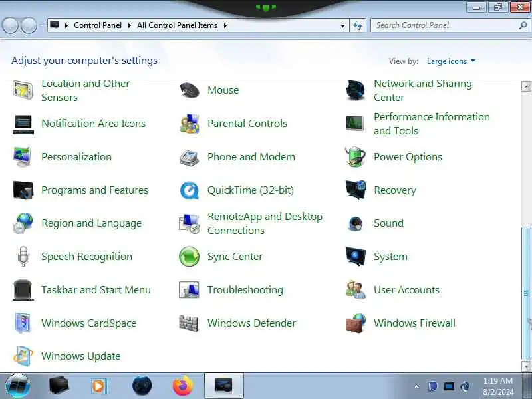Open Firefox from the taskbar
The image size is (532, 399).
pyautogui.click(x=183, y=386)
